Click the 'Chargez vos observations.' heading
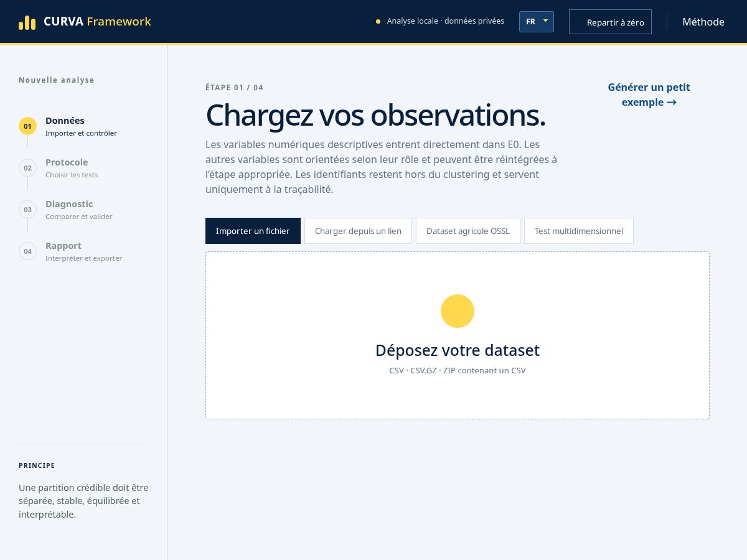Image resolution: width=747 pixels, height=560 pixels. [375, 115]
